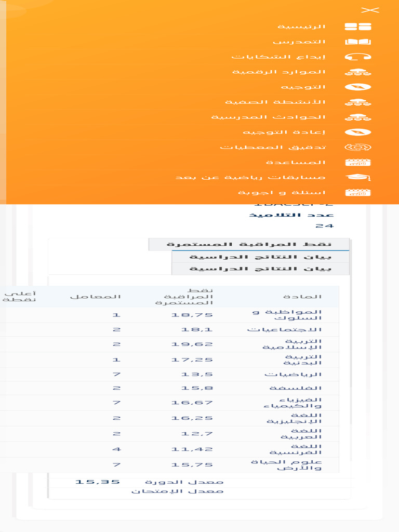Open the الأنشطة الصفية menu item
399x532 pixels.
tap(275, 102)
